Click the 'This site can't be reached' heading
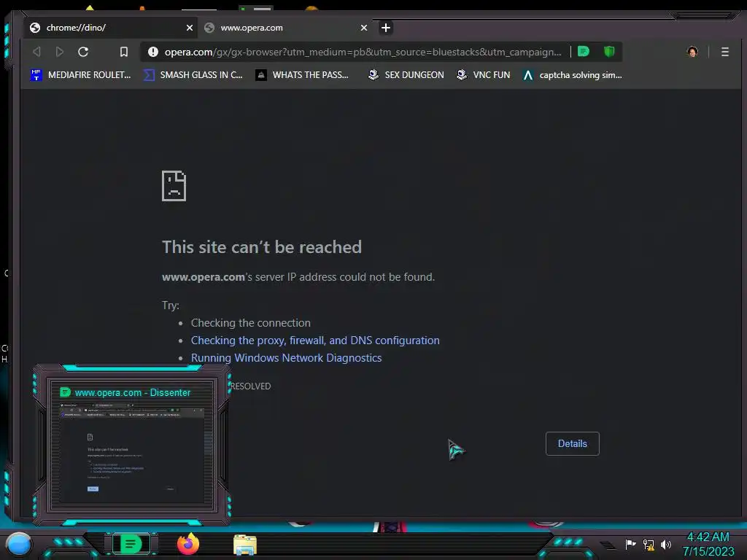This screenshot has height=560, width=747. [x=262, y=247]
